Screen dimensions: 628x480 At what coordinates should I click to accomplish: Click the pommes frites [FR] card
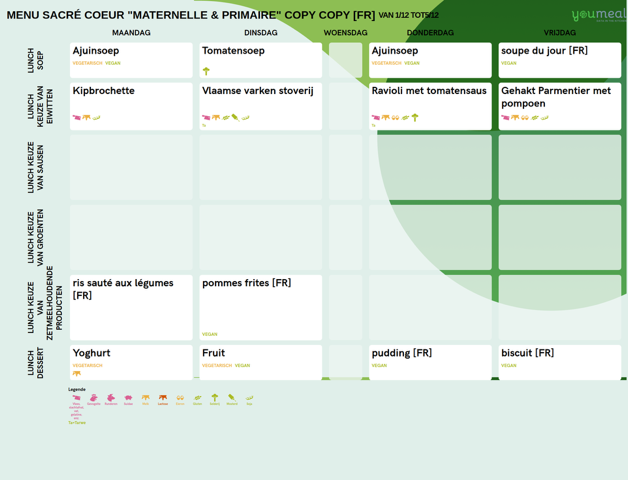[x=260, y=307]
